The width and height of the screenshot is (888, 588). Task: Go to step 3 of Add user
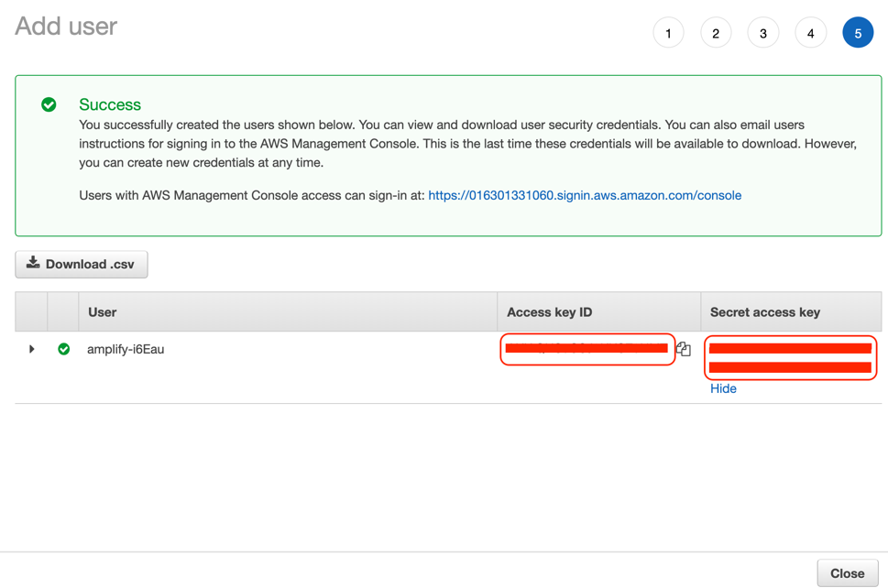pos(763,33)
